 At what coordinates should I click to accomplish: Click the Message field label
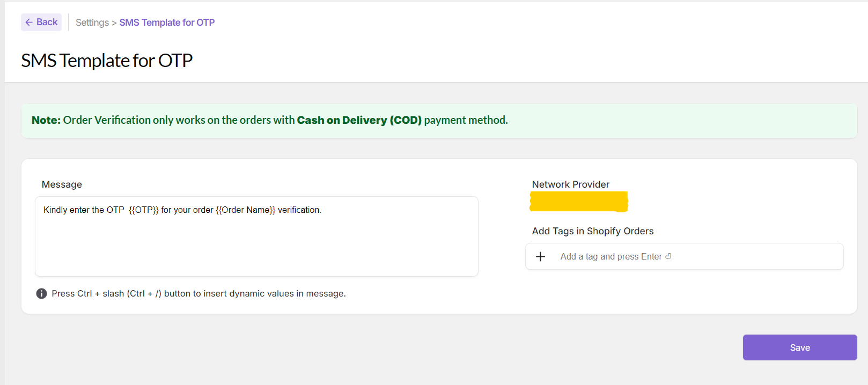[x=62, y=184]
